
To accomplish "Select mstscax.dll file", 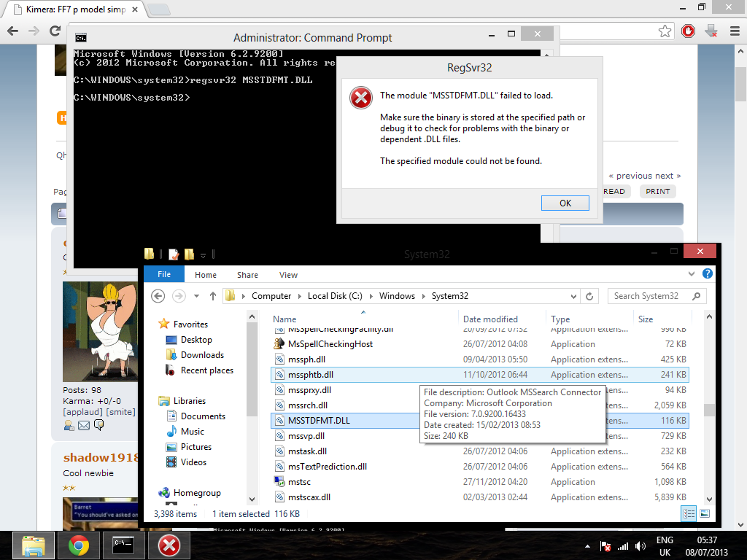I will tap(480, 497).
